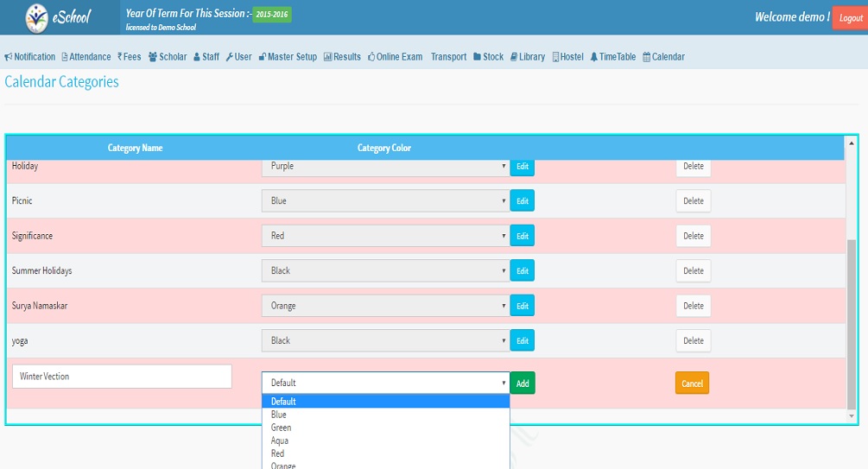This screenshot has width=868, height=469.
Task: Delete the Picnic category
Action: 694,201
